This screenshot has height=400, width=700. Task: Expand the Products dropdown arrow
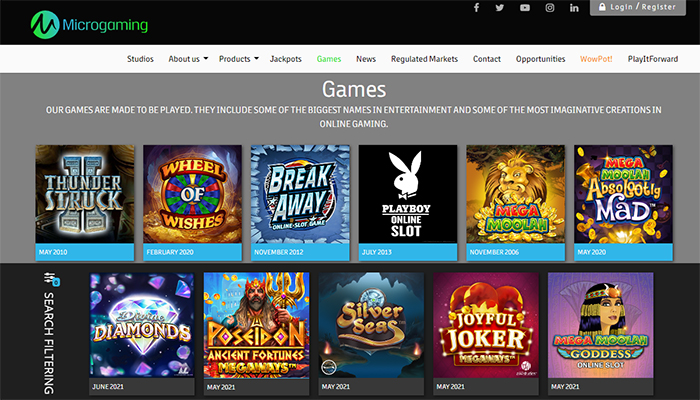[256, 59]
